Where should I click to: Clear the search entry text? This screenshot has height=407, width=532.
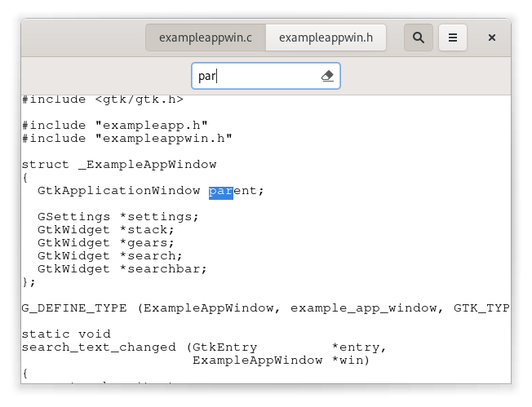(x=327, y=76)
